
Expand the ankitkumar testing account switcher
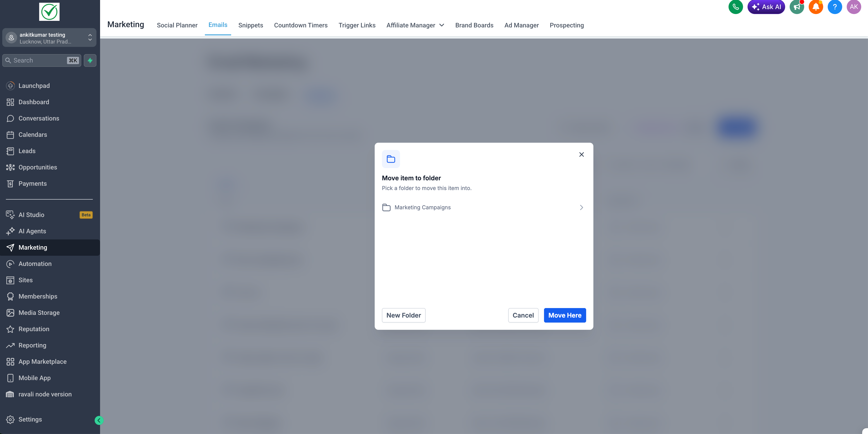point(49,38)
